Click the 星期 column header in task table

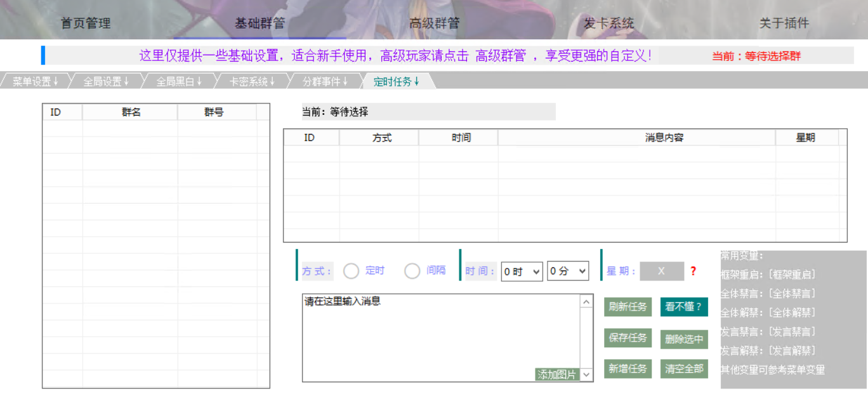click(x=807, y=138)
